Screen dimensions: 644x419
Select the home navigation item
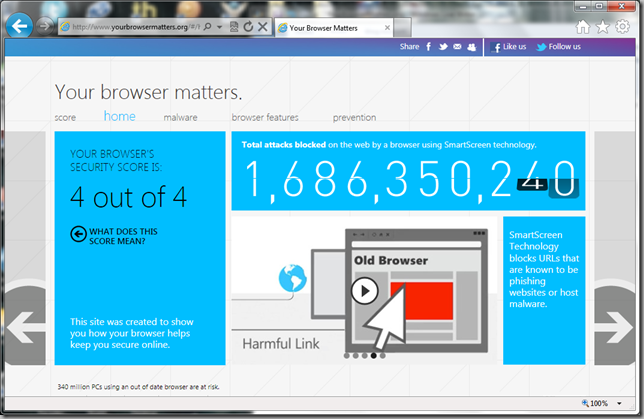coord(120,116)
